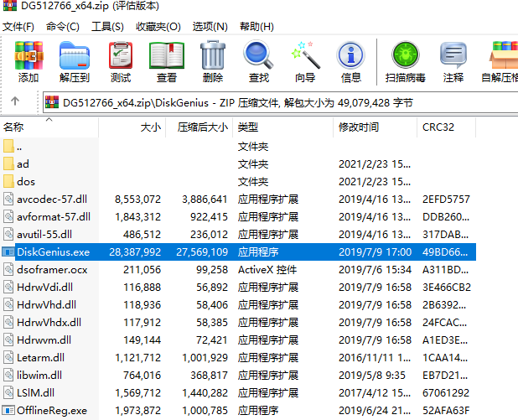This screenshot has width=518, height=420.
Task: Open the 收藏夹(O) menu
Action: [158, 27]
